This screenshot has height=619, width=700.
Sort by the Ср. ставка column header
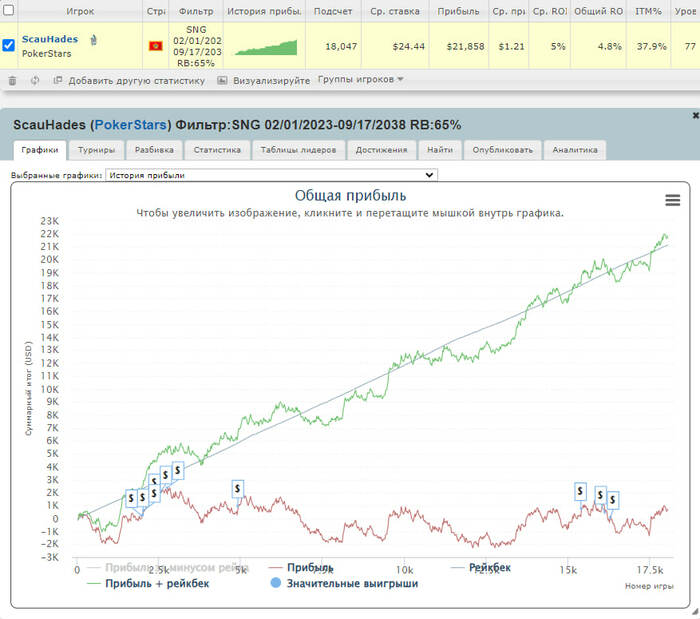tap(395, 11)
